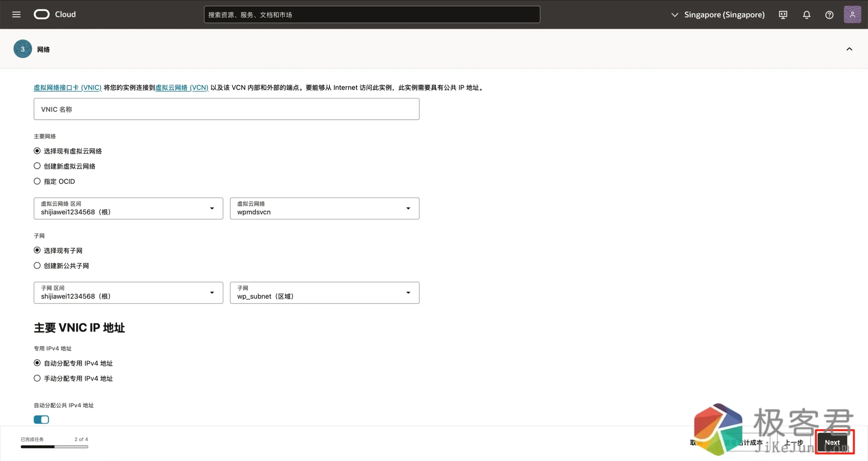The width and height of the screenshot is (868, 461).
Task: Click the VNIC 名称 input field
Action: pos(226,109)
